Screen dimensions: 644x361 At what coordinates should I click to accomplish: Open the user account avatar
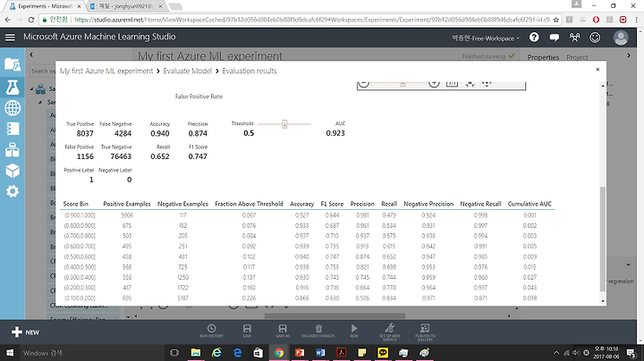(621, 38)
